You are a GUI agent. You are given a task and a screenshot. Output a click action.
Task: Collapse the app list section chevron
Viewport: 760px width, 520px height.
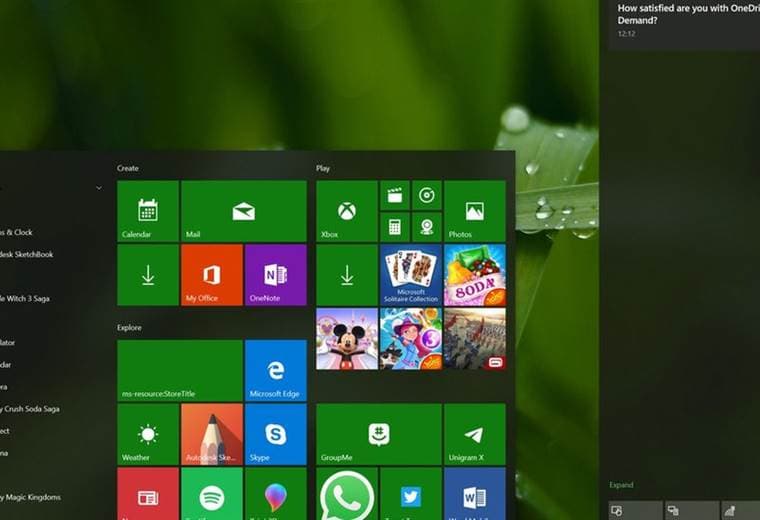pos(98,187)
